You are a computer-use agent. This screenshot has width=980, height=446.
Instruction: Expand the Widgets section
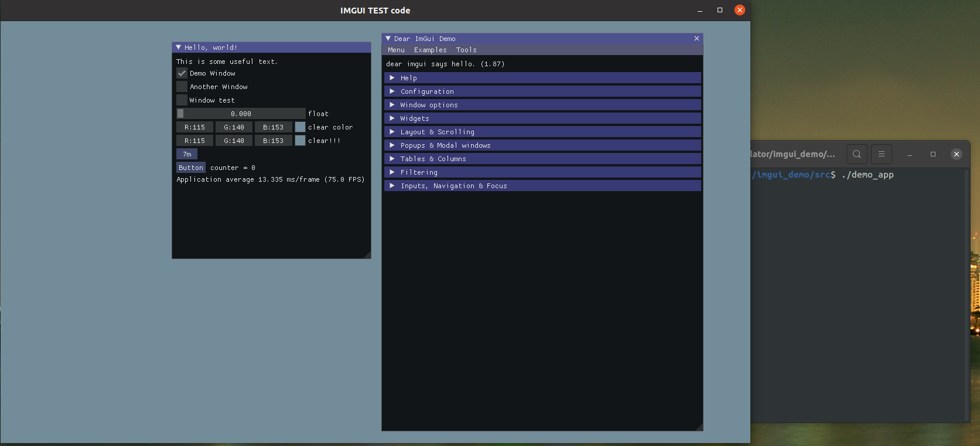(543, 118)
